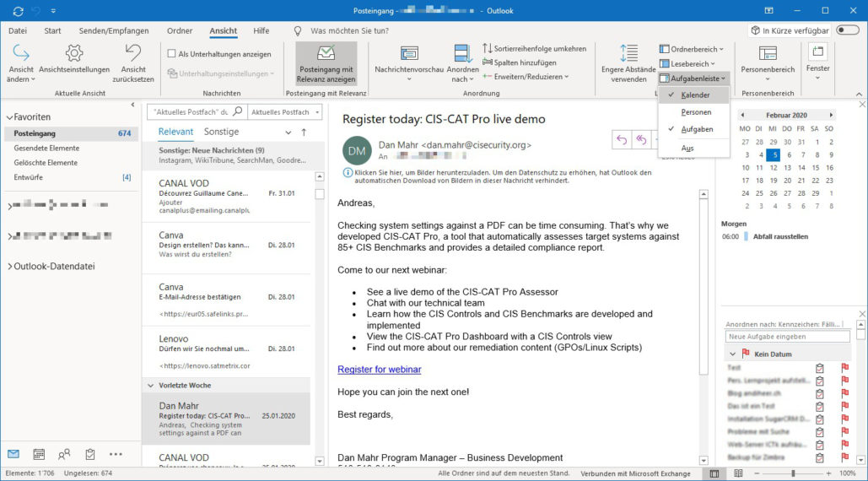This screenshot has height=481, width=868.
Task: Click Register for webinar link
Action: click(380, 370)
